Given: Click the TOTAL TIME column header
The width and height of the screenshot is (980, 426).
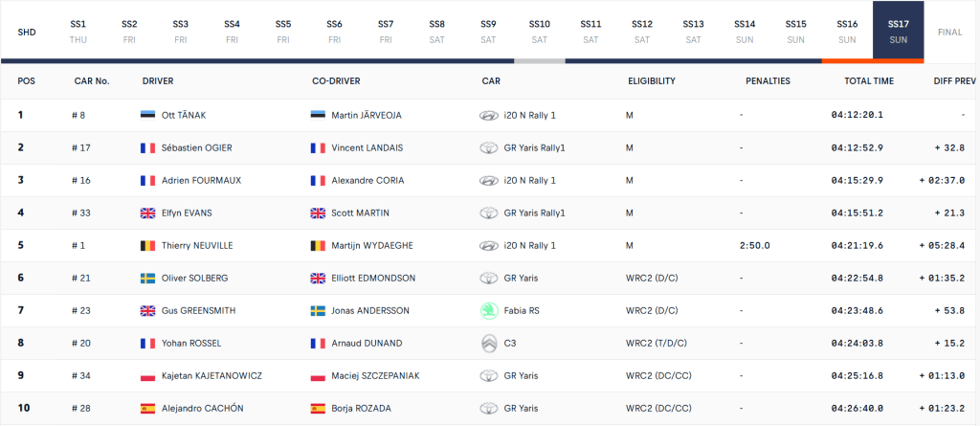Looking at the screenshot, I should 869,81.
